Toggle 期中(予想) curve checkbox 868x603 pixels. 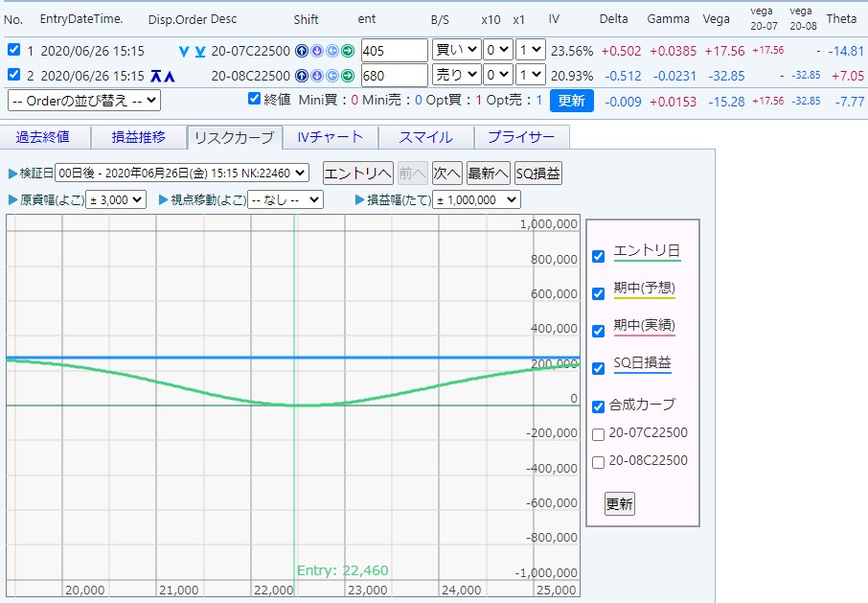[x=598, y=293]
